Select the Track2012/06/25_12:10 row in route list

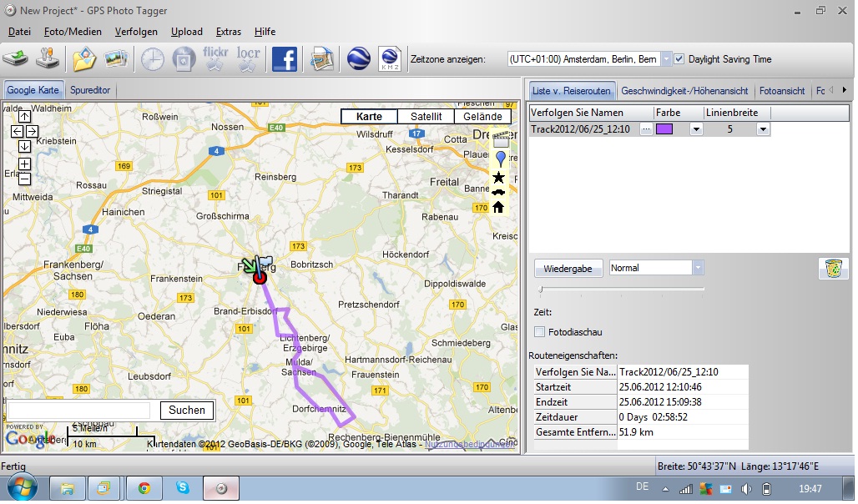tap(650, 129)
